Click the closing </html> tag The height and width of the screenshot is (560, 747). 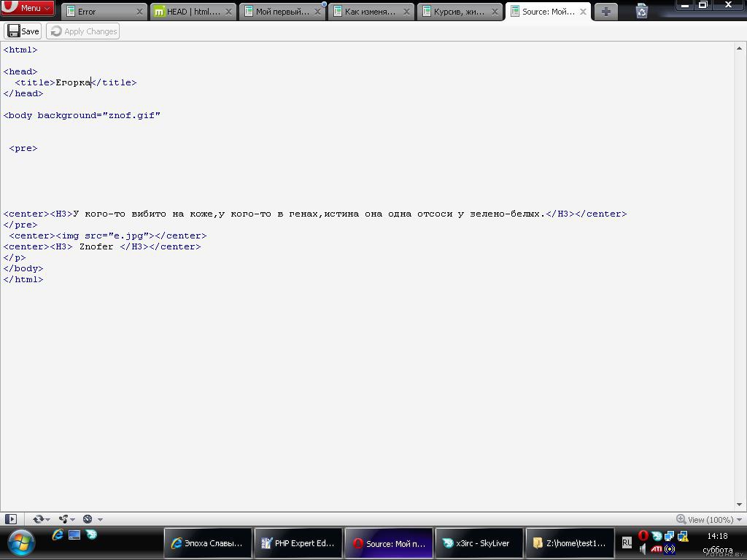point(23,279)
